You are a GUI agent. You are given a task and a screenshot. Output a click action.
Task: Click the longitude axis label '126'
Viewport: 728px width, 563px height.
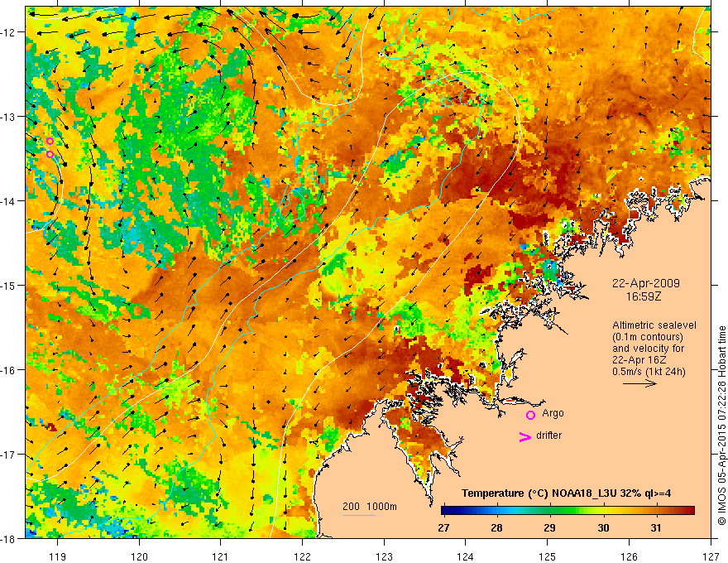(x=629, y=556)
